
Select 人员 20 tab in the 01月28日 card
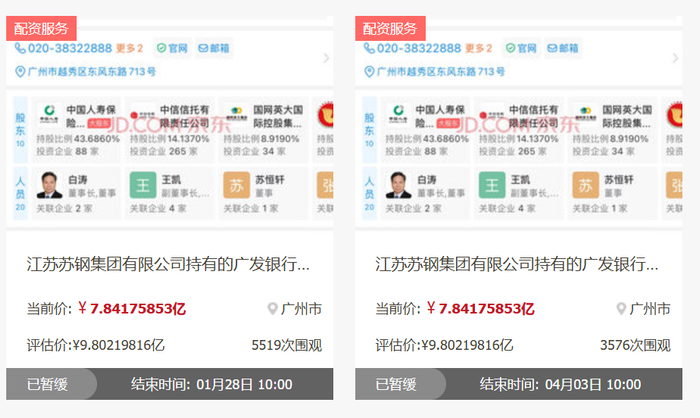[x=21, y=193]
